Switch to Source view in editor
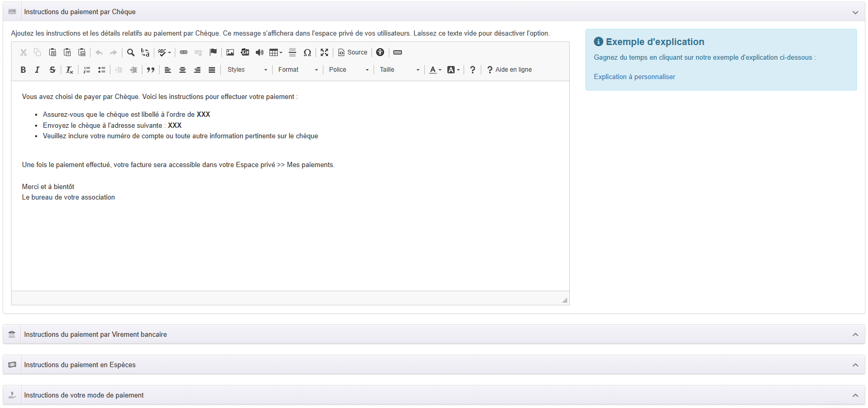This screenshot has width=868, height=408. point(353,52)
